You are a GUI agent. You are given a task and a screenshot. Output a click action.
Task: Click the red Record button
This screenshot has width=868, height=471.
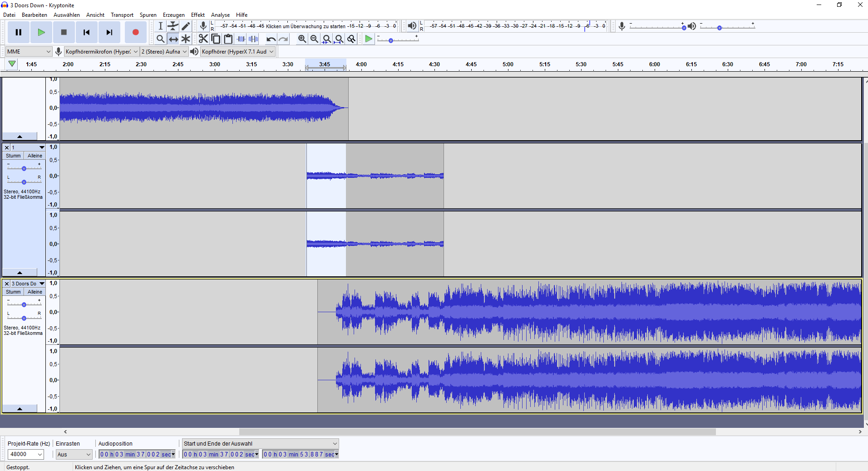click(135, 32)
